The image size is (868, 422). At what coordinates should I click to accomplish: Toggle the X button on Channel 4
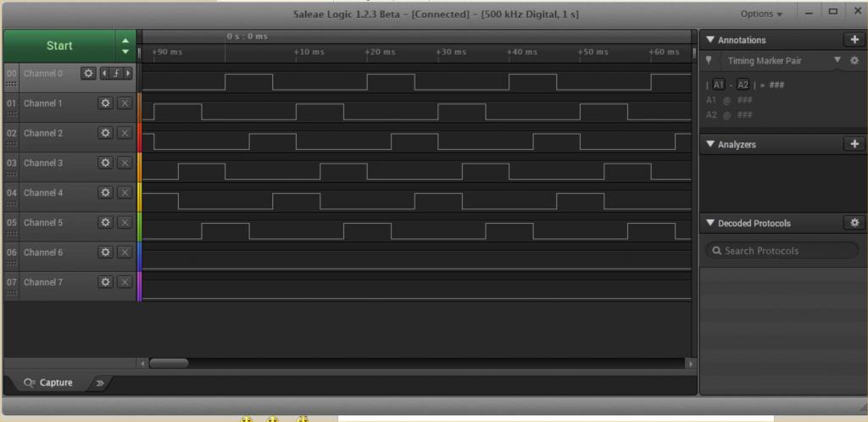pos(124,193)
